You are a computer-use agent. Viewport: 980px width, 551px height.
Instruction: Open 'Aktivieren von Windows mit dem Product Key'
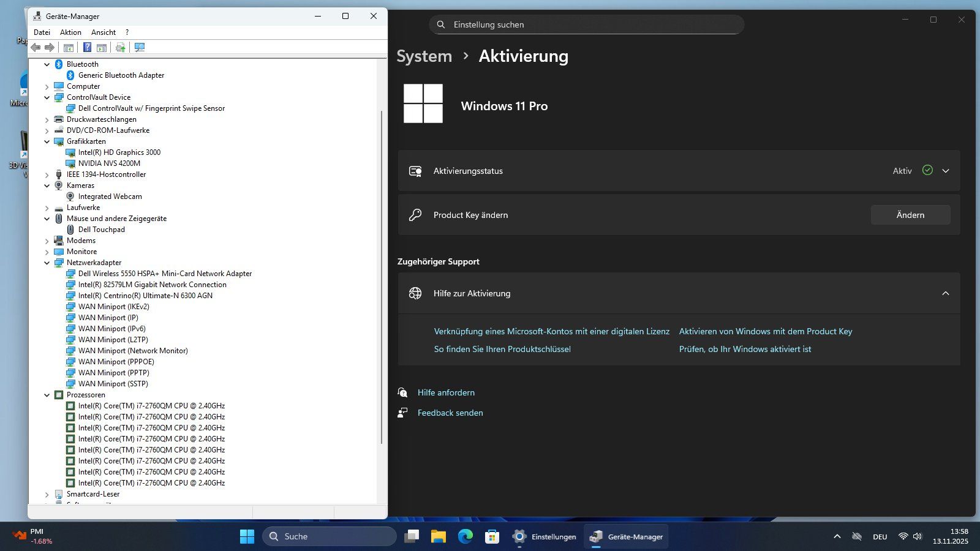click(x=766, y=331)
